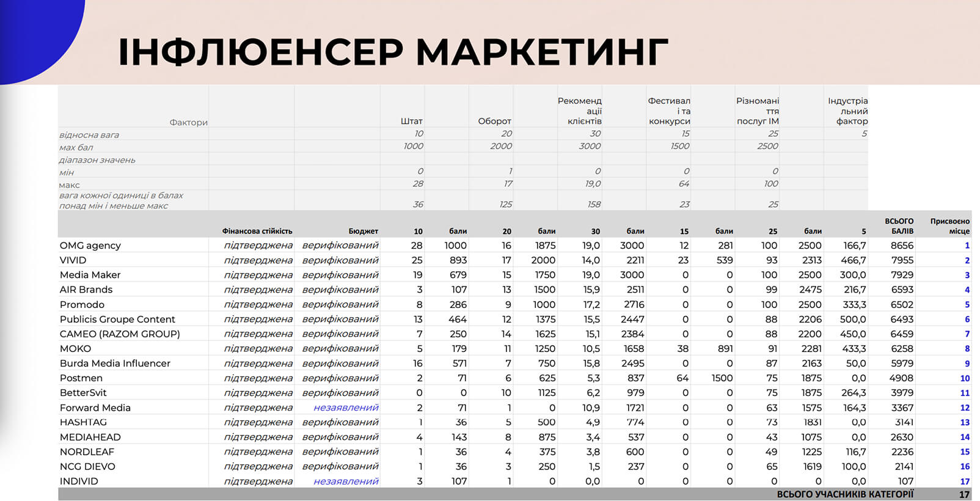Select the Promodo agency name
The height and width of the screenshot is (501, 980).
tap(82, 304)
